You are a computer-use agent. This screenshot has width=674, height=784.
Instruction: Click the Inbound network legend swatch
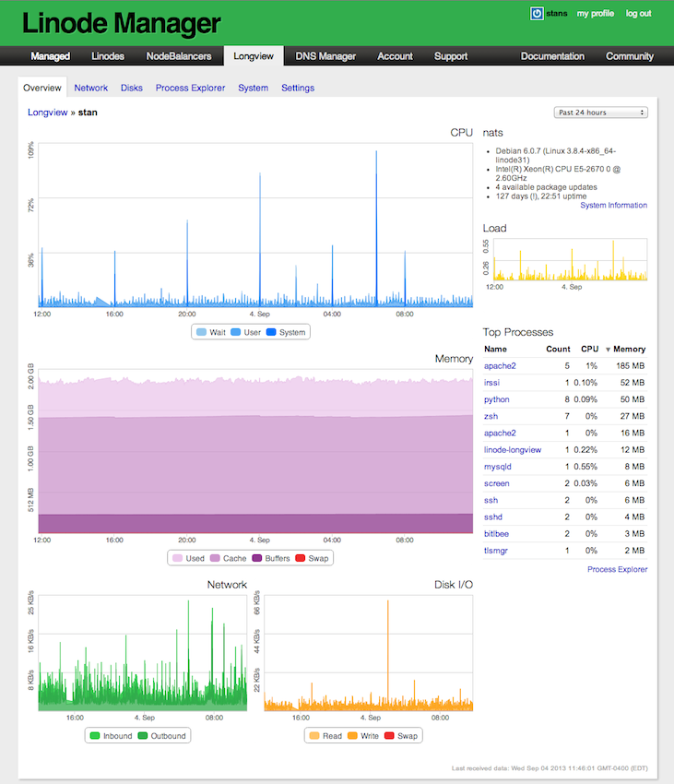(x=95, y=736)
